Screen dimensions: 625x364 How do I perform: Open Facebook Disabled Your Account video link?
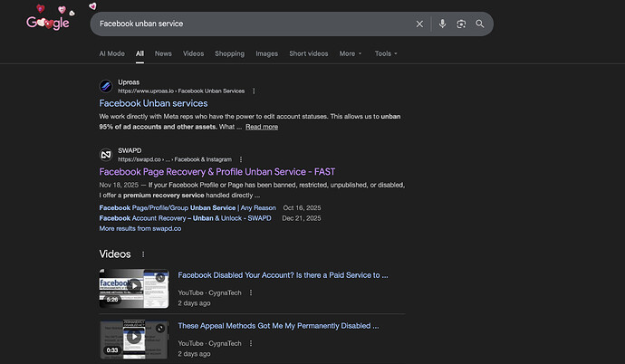[x=283, y=275]
